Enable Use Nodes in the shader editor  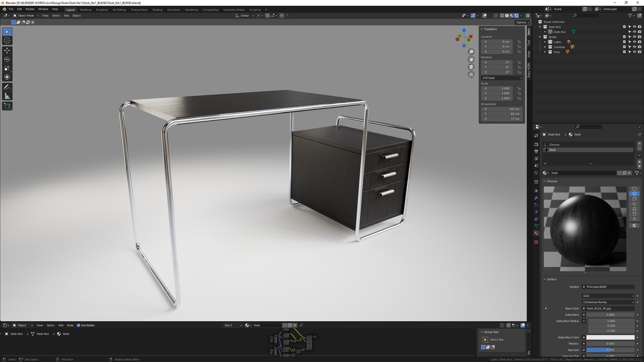point(79,325)
